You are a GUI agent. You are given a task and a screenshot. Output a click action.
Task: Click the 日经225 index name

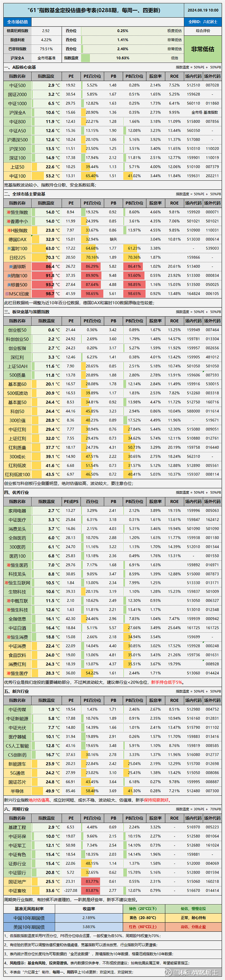point(17,258)
